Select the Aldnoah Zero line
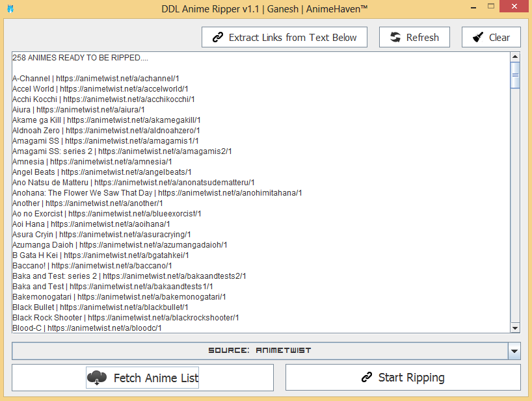The height and width of the screenshot is (401, 532). pos(106,131)
